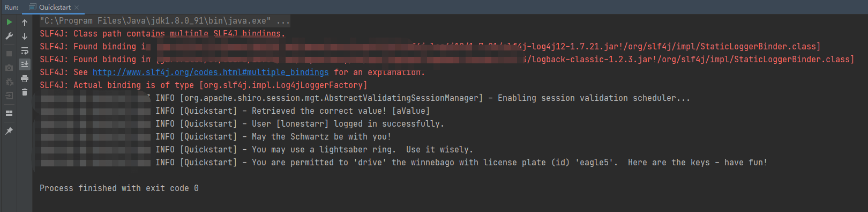
Task: Close the Quickstart tab
Action: tap(77, 8)
